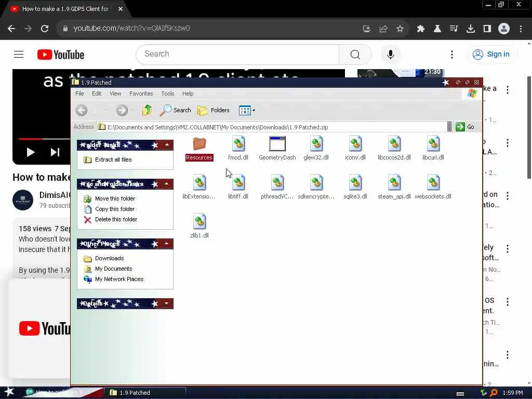Select the sdkencrypted dll file
The height and width of the screenshot is (399, 532).
pyautogui.click(x=316, y=187)
